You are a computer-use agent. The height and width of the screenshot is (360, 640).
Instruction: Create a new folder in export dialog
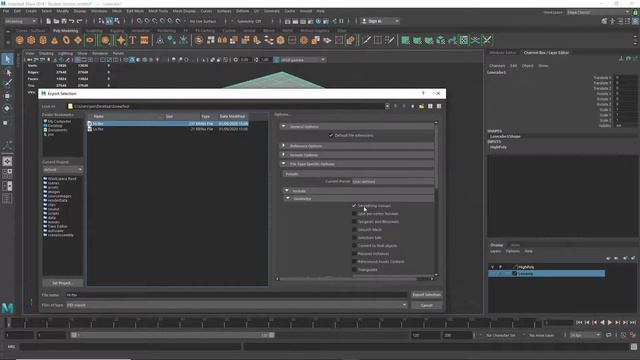point(421,106)
